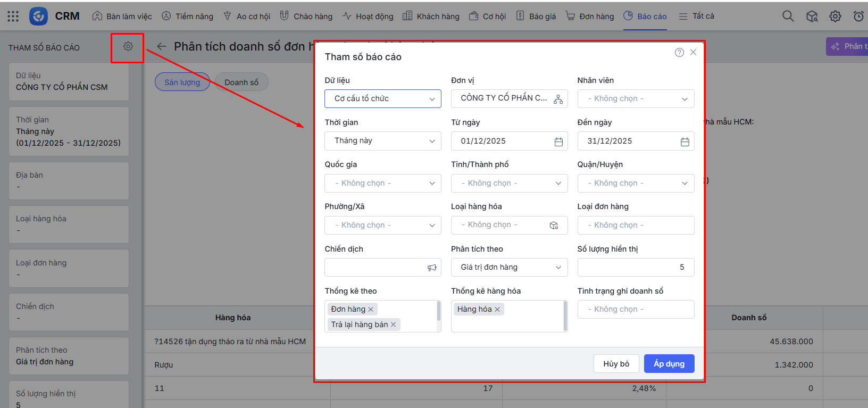Remove the Hàng hóa tag
868x408 pixels.
point(497,310)
